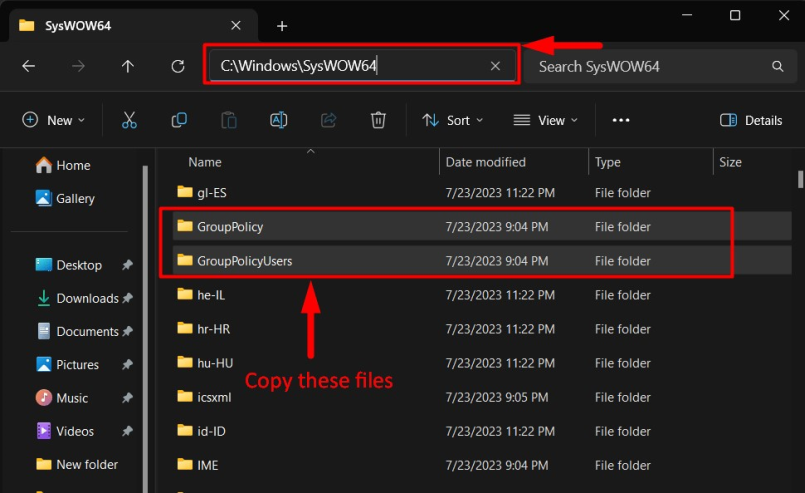Toggle the Details pane
This screenshot has width=805, height=493.
point(751,120)
